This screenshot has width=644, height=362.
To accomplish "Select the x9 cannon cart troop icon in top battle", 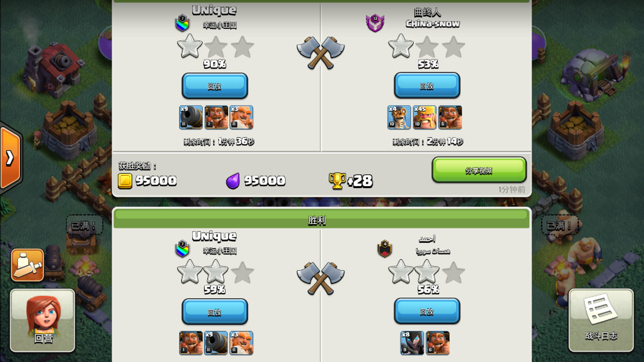I will [191, 117].
